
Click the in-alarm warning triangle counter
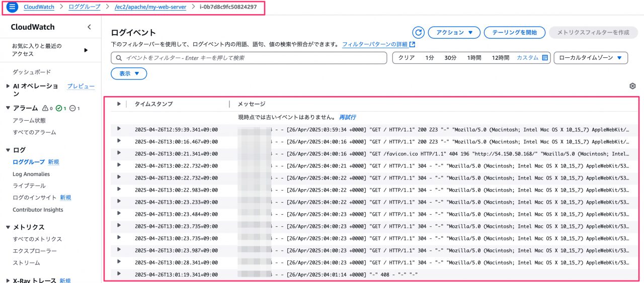[48, 108]
